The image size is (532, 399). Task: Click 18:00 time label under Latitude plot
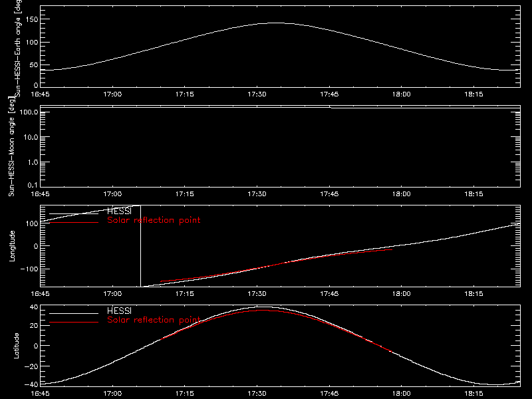tap(402, 393)
